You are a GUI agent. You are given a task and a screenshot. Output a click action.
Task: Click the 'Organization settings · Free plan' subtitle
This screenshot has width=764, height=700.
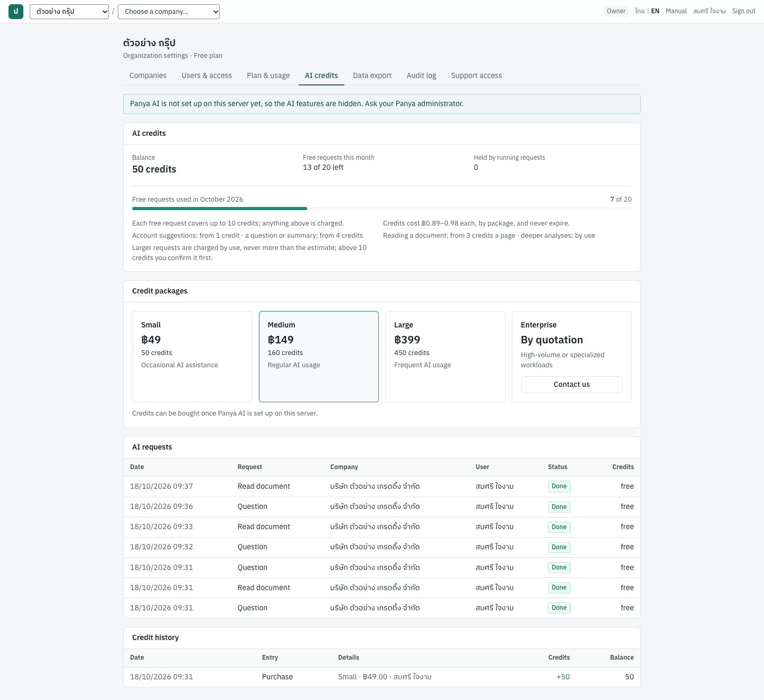point(173,56)
